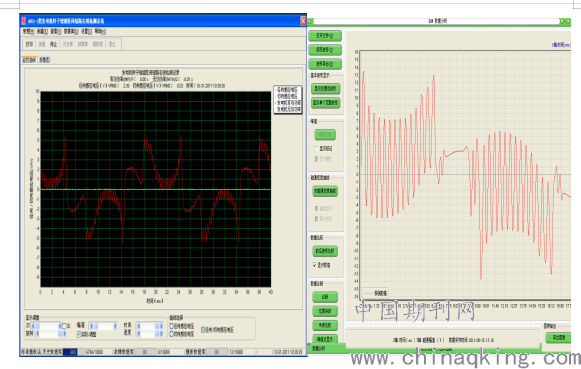
Task: Click the left arrow of the 时间 slider
Action: click(139, 326)
